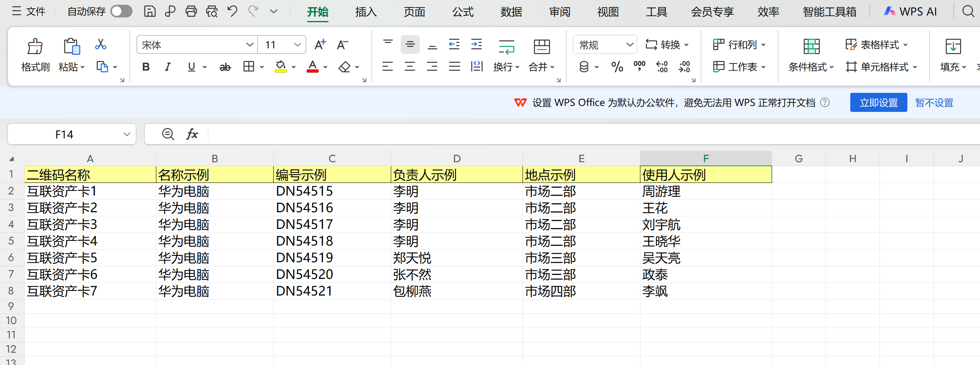980x365 pixels.
Task: Toggle underline formatting
Action: click(192, 67)
